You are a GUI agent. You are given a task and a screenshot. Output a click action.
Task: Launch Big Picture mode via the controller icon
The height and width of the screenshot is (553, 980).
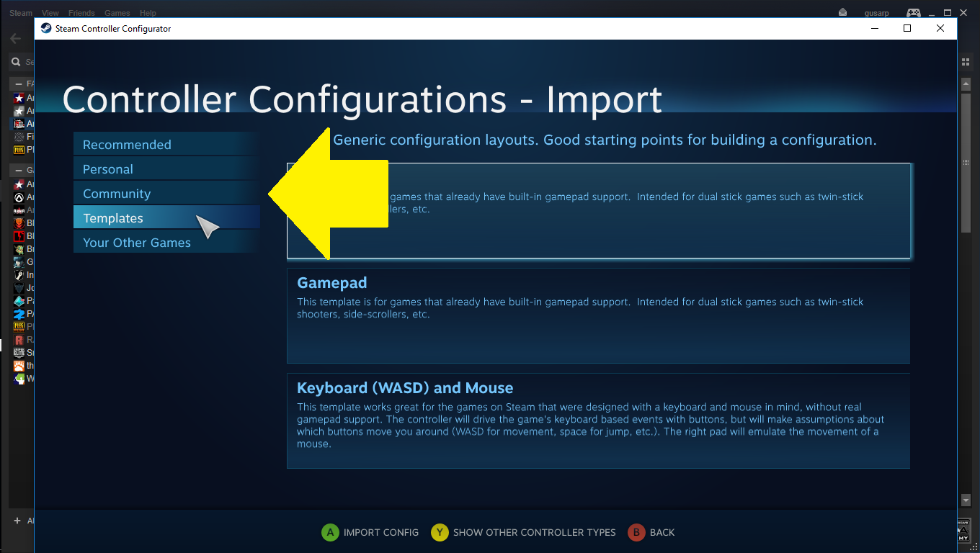point(914,12)
